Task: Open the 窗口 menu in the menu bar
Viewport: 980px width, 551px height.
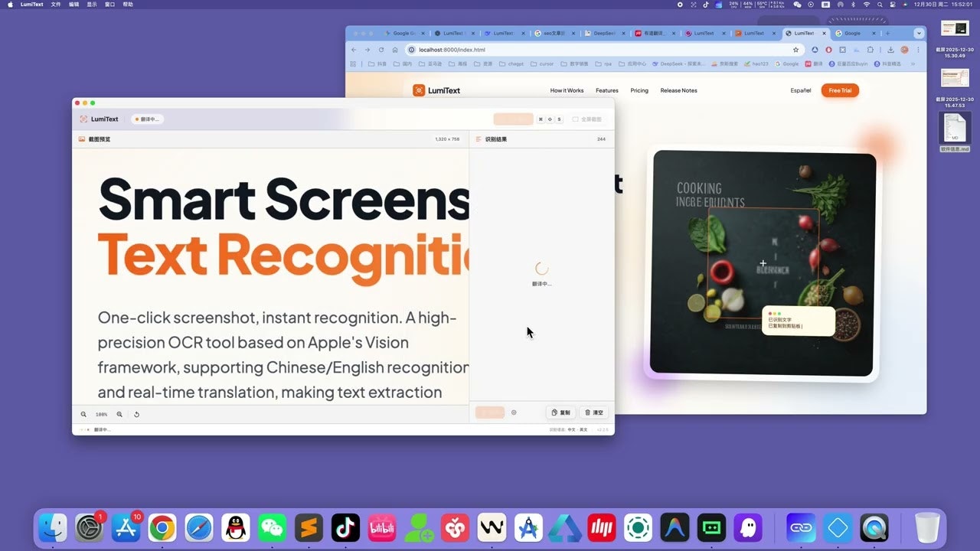Action: [109, 4]
